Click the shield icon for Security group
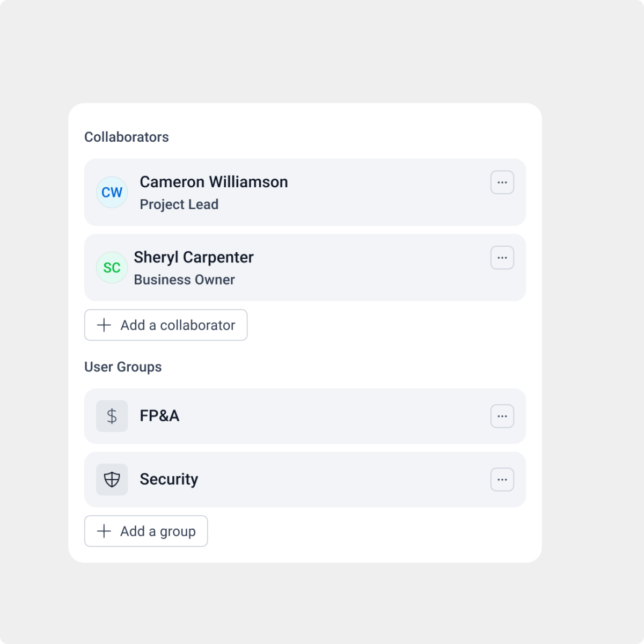This screenshot has width=644, height=644. click(x=112, y=479)
